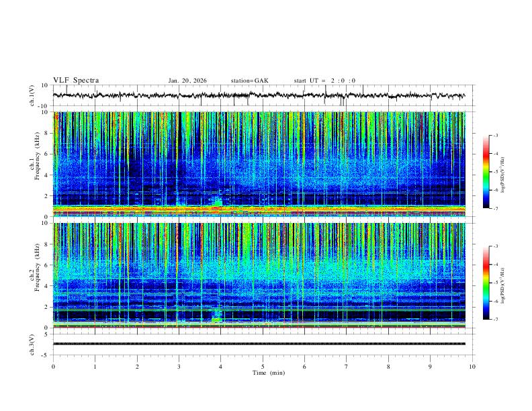Click the "8" kHz tick on ch.1 axis

coord(46,133)
